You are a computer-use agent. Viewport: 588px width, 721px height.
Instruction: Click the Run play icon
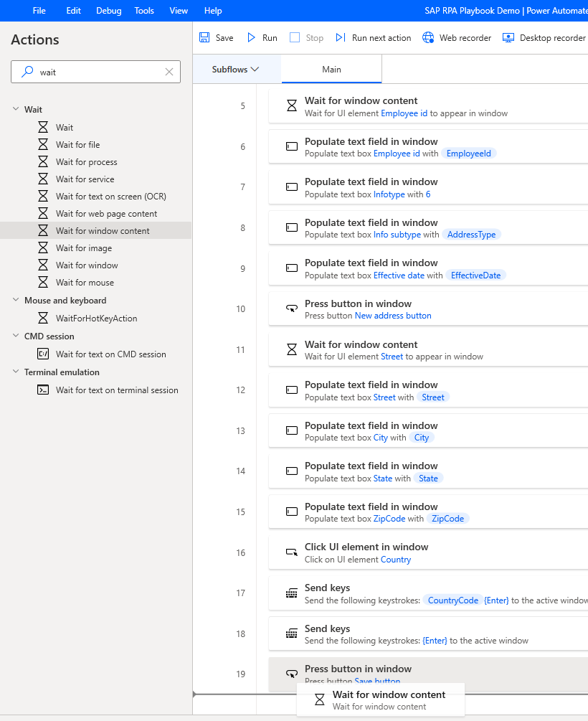[251, 38]
